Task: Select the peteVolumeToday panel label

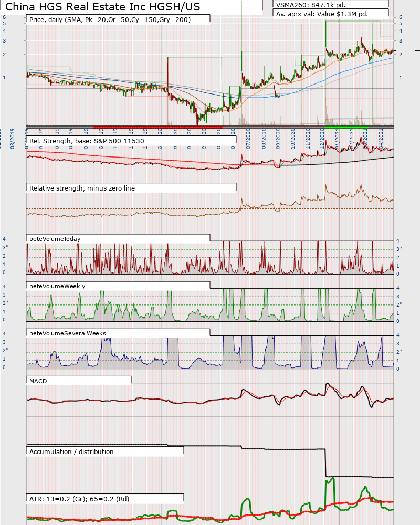Action: (x=55, y=239)
